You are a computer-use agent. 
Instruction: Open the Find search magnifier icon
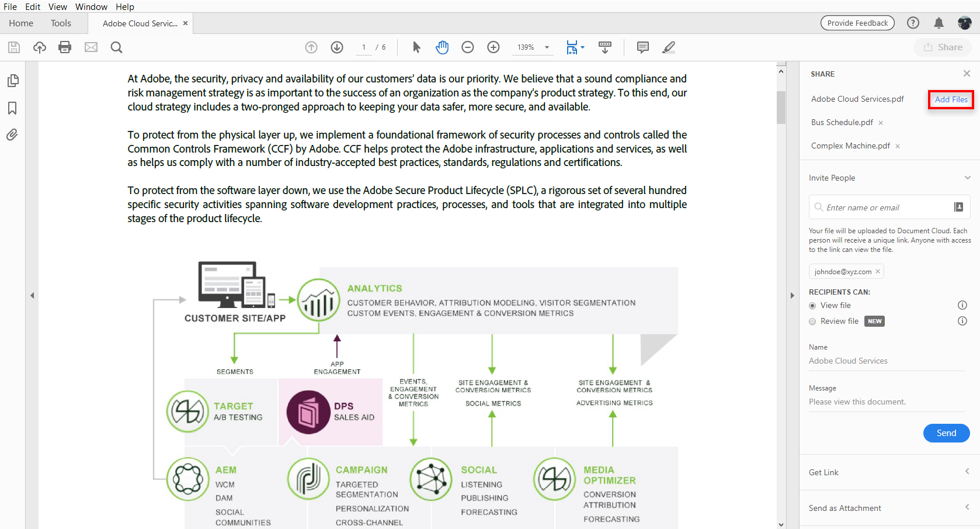point(117,47)
